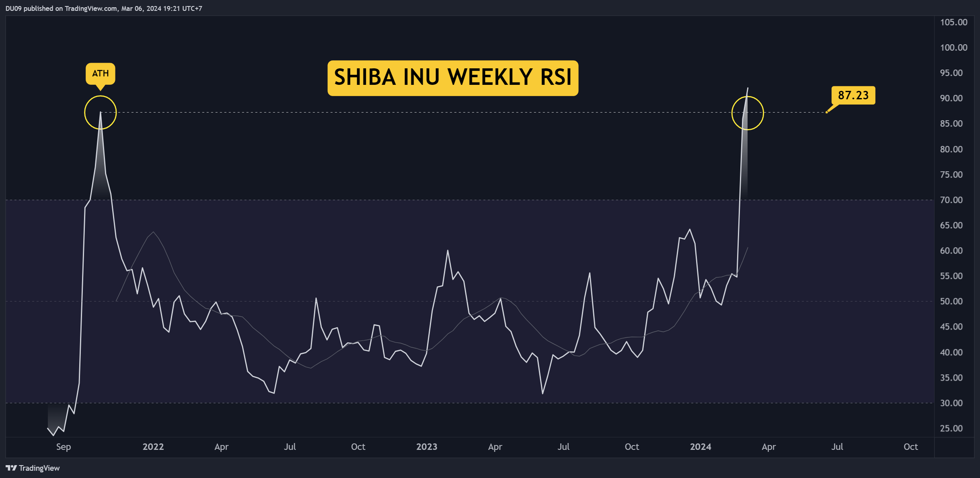Click the 2022 label on time axis
Screen dimensions: 980x478
[x=153, y=447]
